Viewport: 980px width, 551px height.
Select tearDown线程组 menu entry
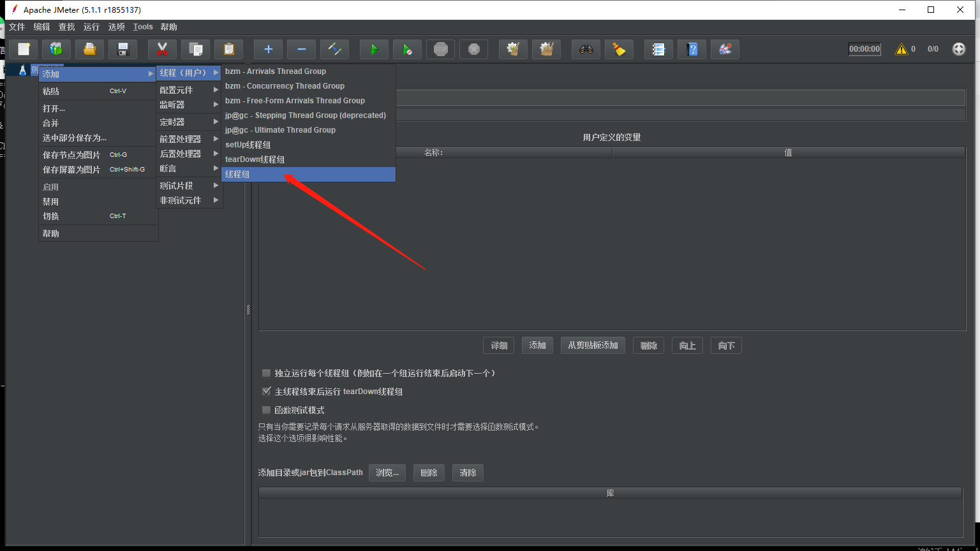pos(308,159)
